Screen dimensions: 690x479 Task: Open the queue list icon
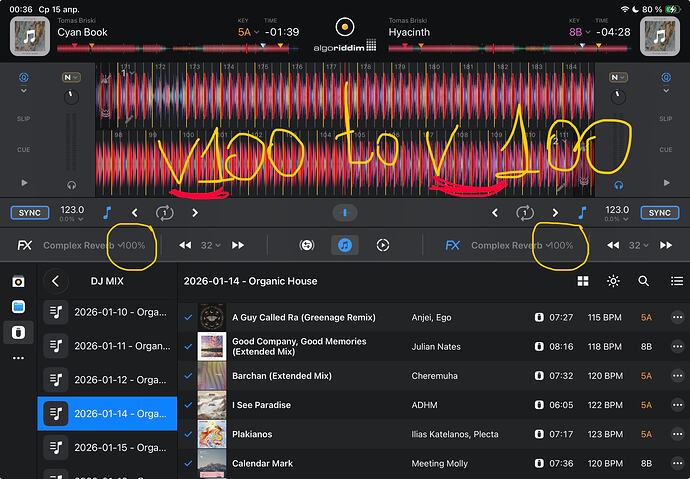677,282
